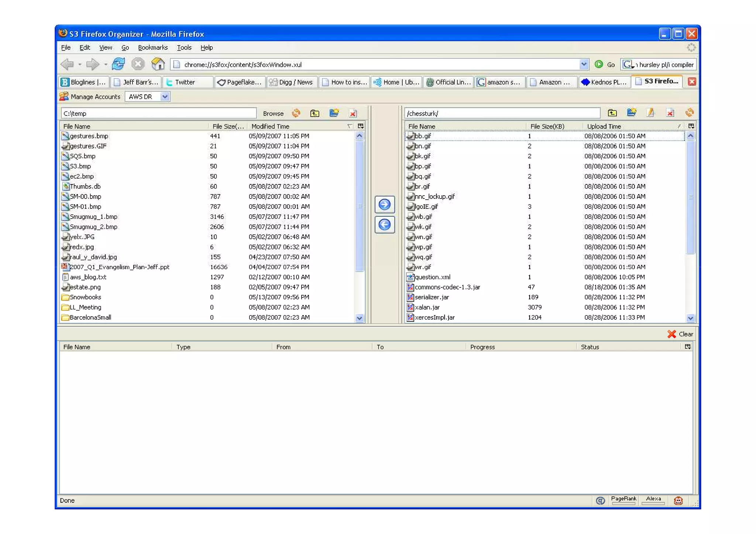Click Firefox reload page button

pyautogui.click(x=118, y=64)
